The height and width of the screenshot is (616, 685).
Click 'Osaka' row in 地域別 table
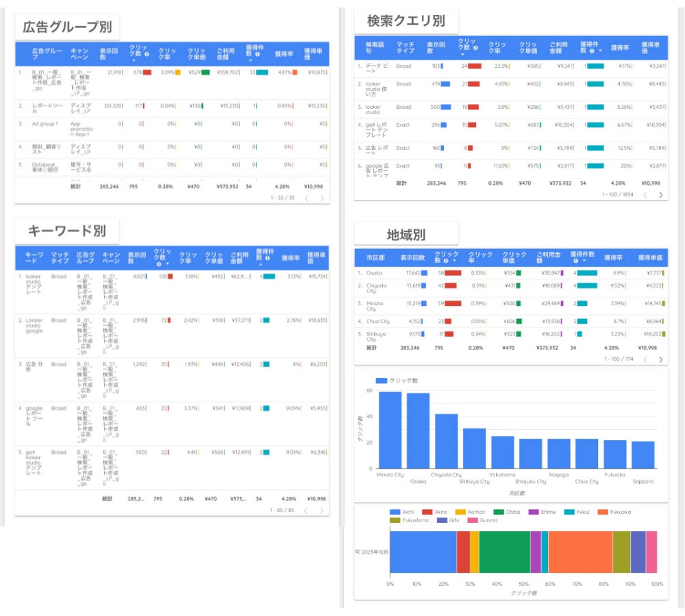click(511, 273)
